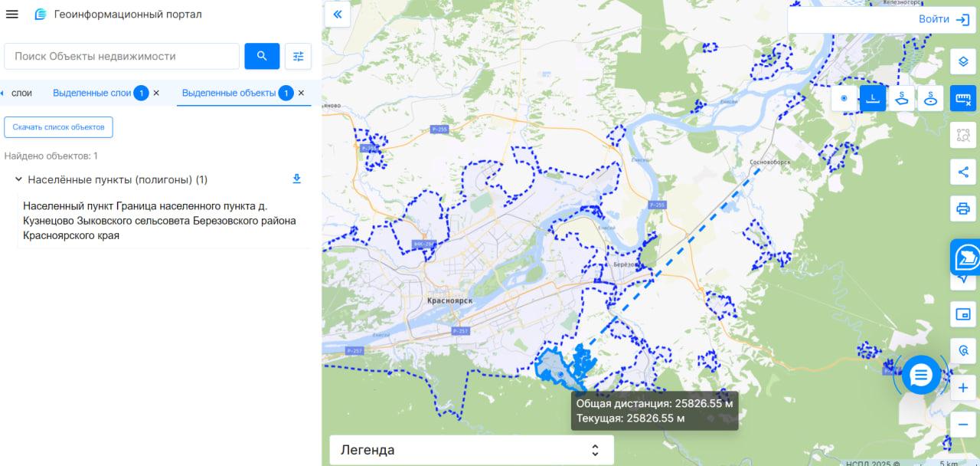Zoom out with the minus button

[963, 424]
